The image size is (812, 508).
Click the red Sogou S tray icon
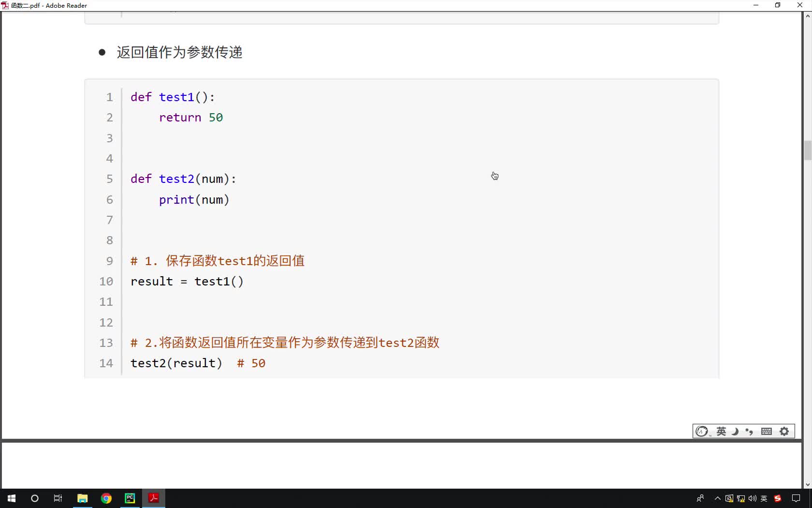778,498
